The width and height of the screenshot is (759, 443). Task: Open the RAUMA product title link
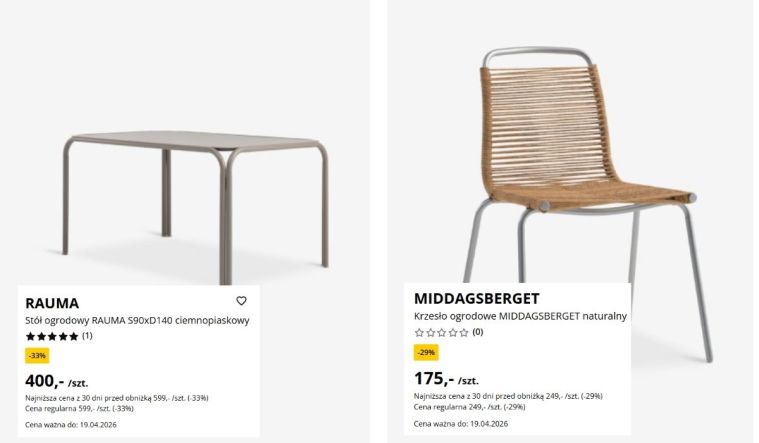52,303
